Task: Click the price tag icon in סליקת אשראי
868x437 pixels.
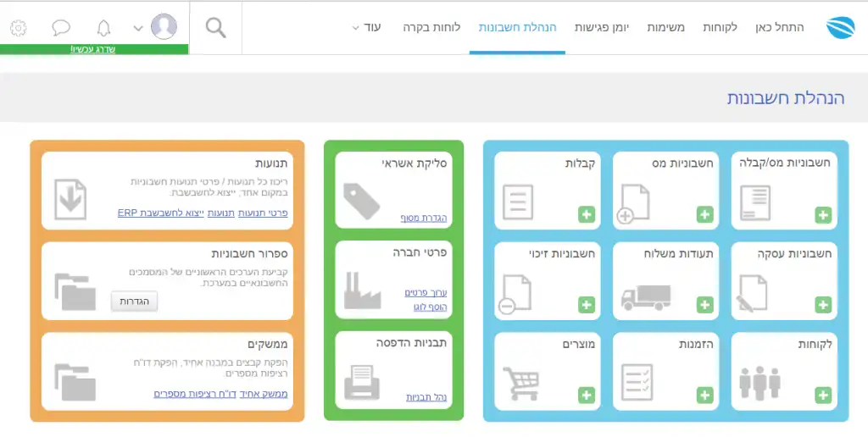Action: coord(365,201)
